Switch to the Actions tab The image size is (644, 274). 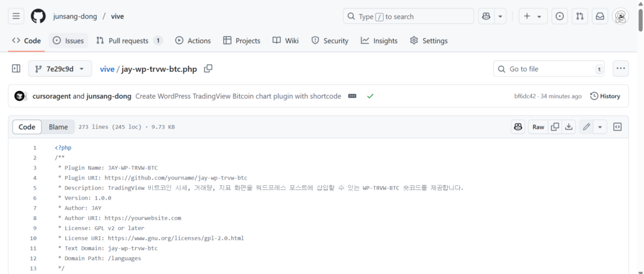click(x=192, y=41)
